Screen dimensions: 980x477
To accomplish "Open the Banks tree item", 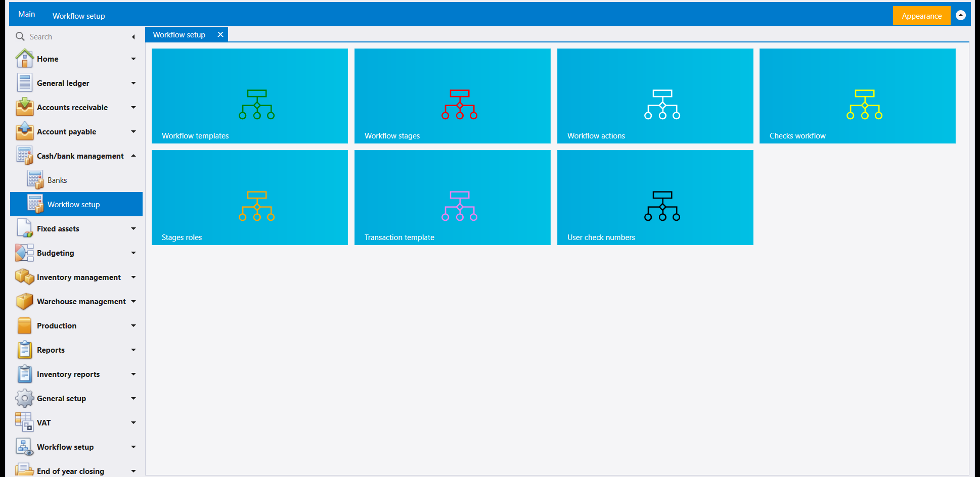I will click(76, 180).
